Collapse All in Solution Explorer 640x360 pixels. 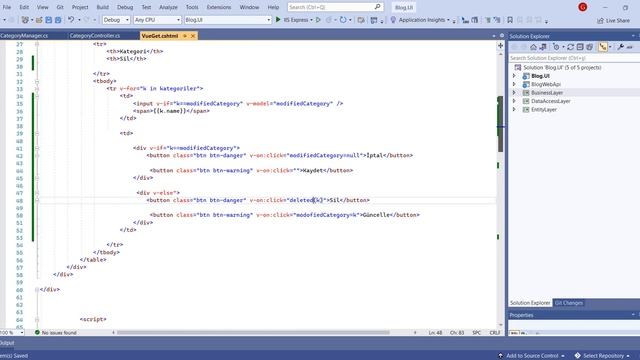point(580,47)
